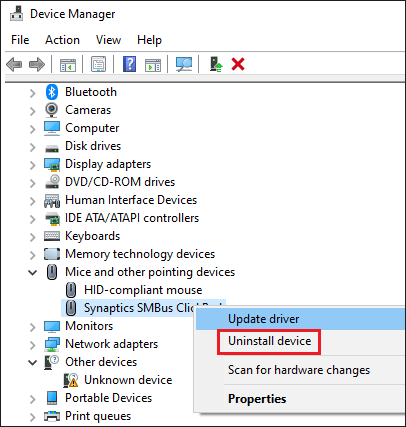Click the Help question mark toolbar icon
Image resolution: width=406 pixels, height=427 pixels.
coord(129,64)
